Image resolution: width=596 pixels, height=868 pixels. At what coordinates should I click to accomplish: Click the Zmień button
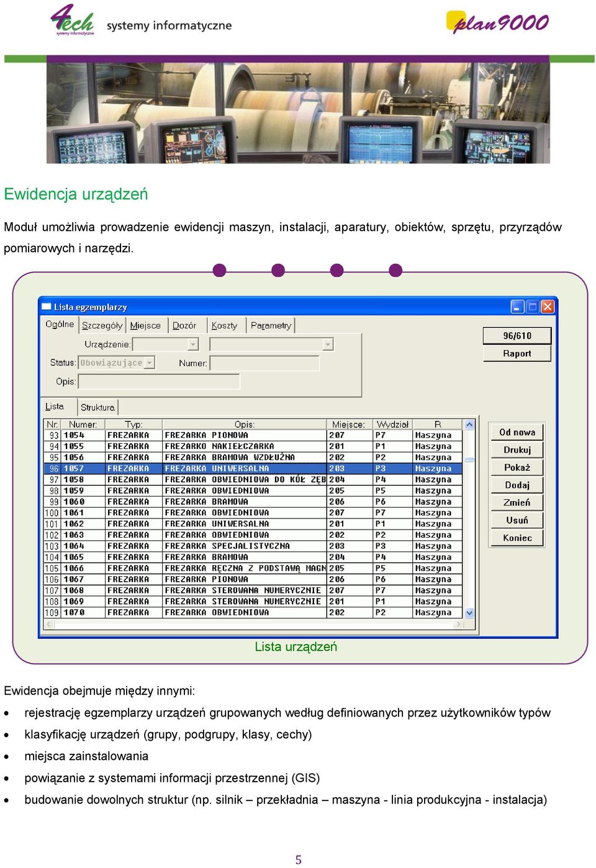(x=517, y=502)
